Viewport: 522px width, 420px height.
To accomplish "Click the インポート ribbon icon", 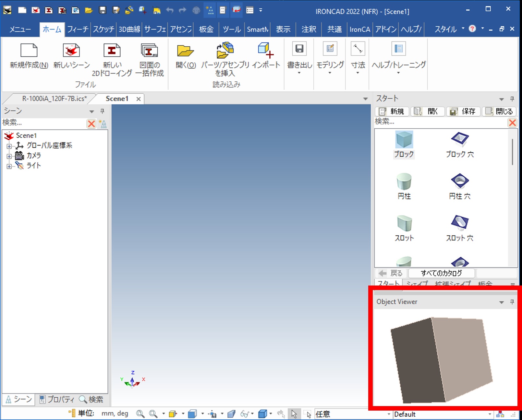I will (266, 55).
